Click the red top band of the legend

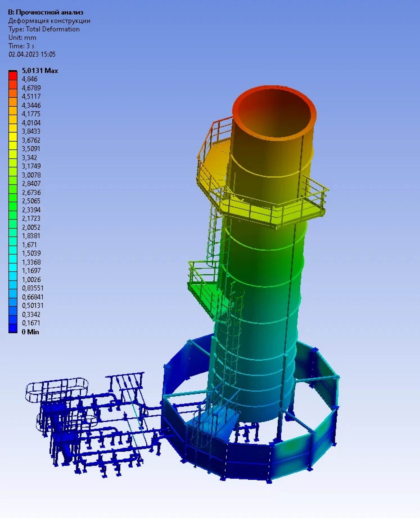pyautogui.click(x=13, y=76)
